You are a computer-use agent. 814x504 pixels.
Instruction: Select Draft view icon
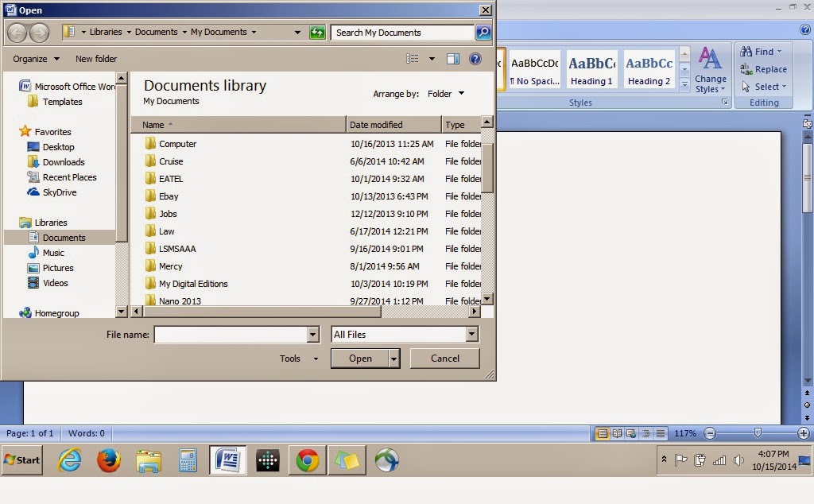(x=661, y=433)
